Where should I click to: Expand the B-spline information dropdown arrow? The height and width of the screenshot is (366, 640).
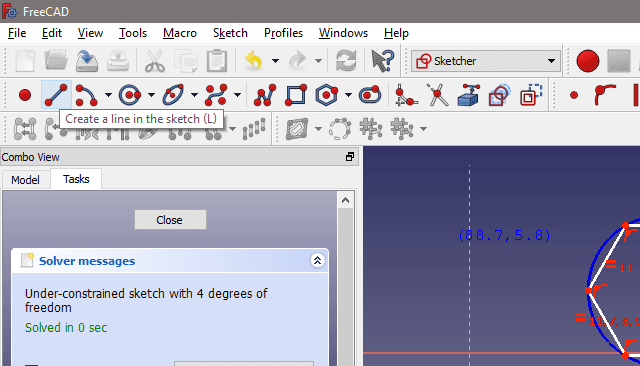[x=318, y=129]
